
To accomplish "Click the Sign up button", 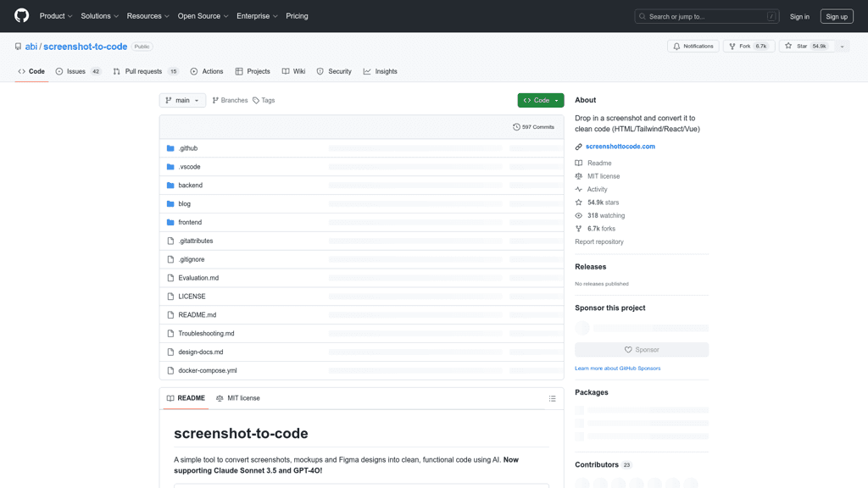I will [837, 16].
